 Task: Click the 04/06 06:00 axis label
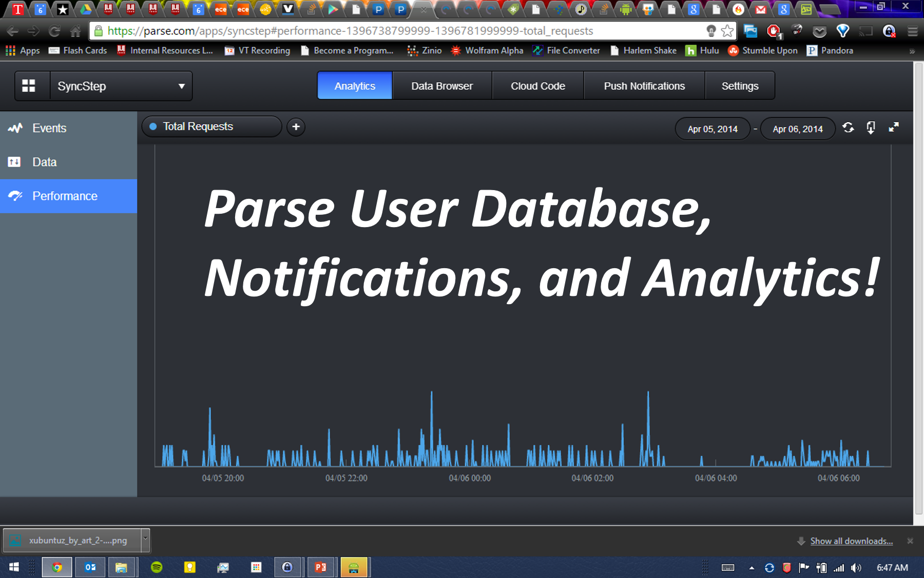pyautogui.click(x=839, y=478)
